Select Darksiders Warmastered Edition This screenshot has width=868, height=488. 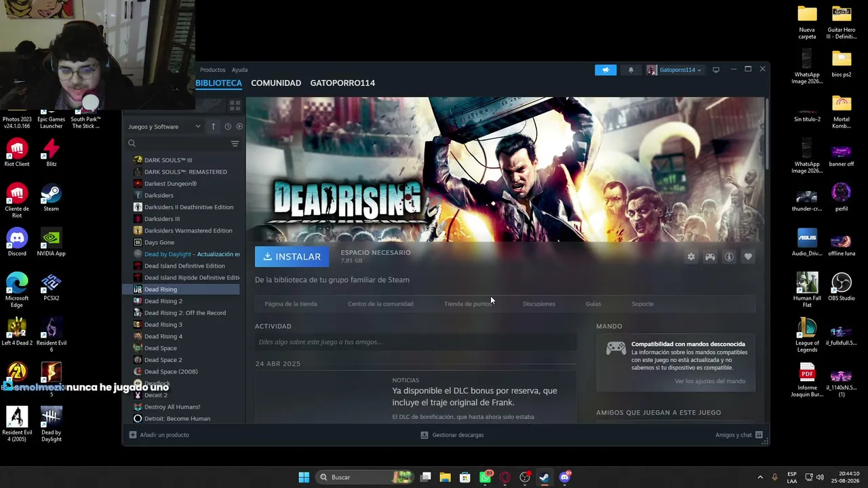[x=184, y=230]
